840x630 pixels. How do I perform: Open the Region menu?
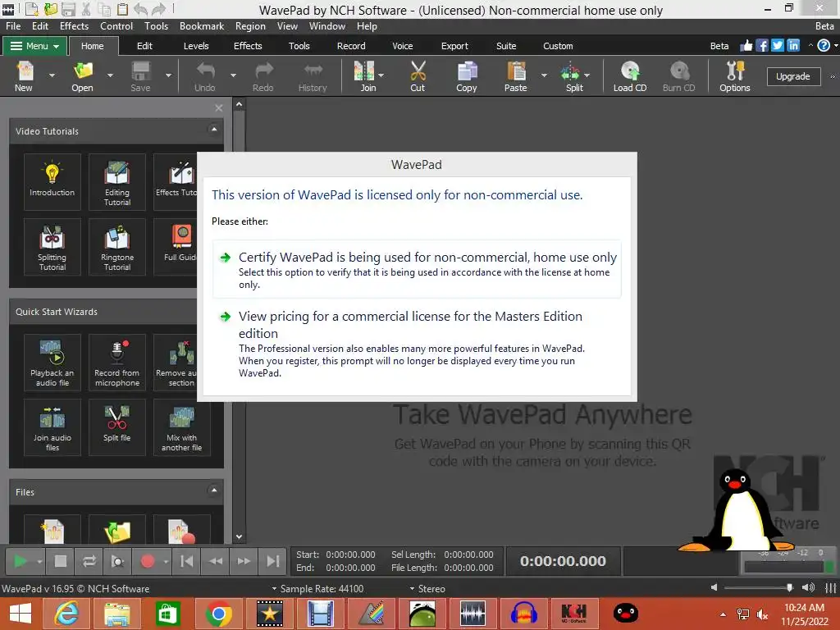pyautogui.click(x=250, y=25)
